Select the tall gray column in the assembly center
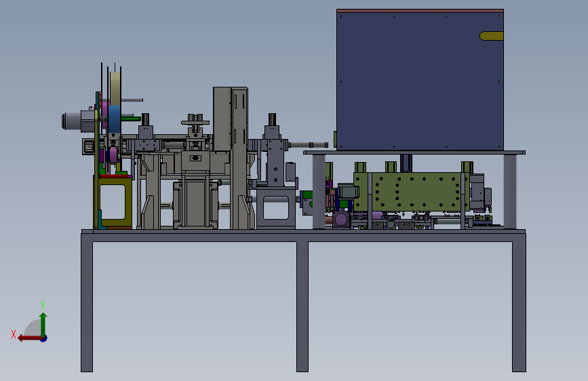This screenshot has width=588, height=381. coord(239,157)
